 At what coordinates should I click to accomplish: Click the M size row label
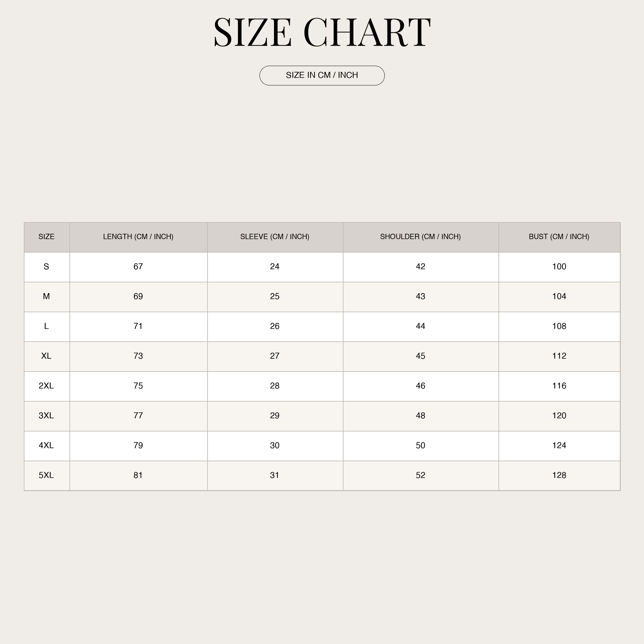pos(46,296)
